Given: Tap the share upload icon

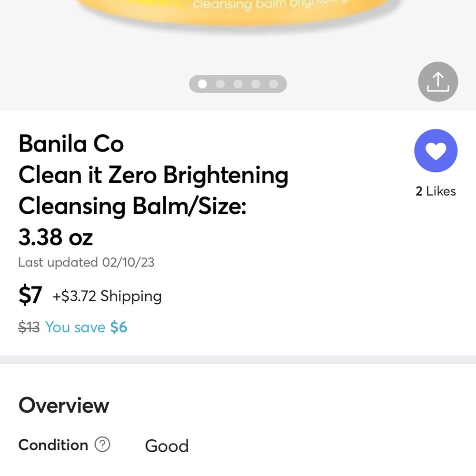Looking at the screenshot, I should (438, 82).
